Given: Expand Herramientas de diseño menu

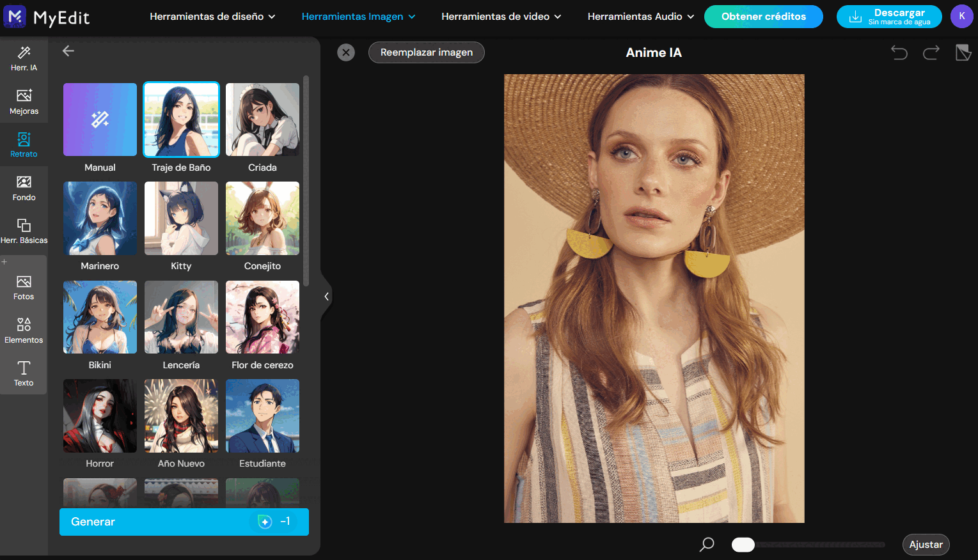Looking at the screenshot, I should click(x=212, y=17).
